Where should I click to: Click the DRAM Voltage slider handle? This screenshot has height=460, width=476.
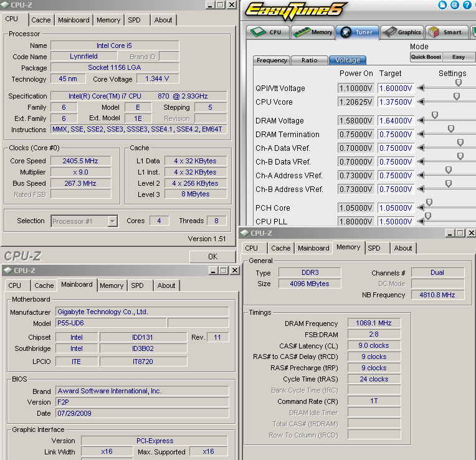[435, 115]
